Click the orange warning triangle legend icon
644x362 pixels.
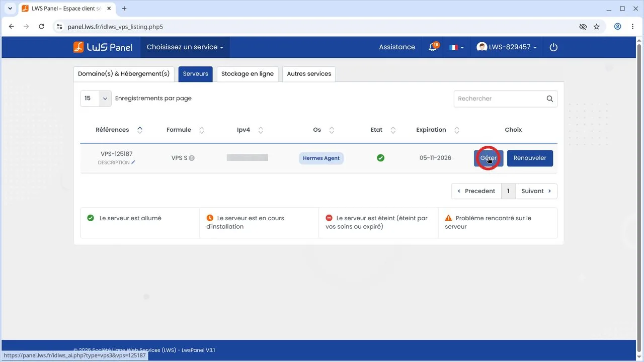point(448,218)
